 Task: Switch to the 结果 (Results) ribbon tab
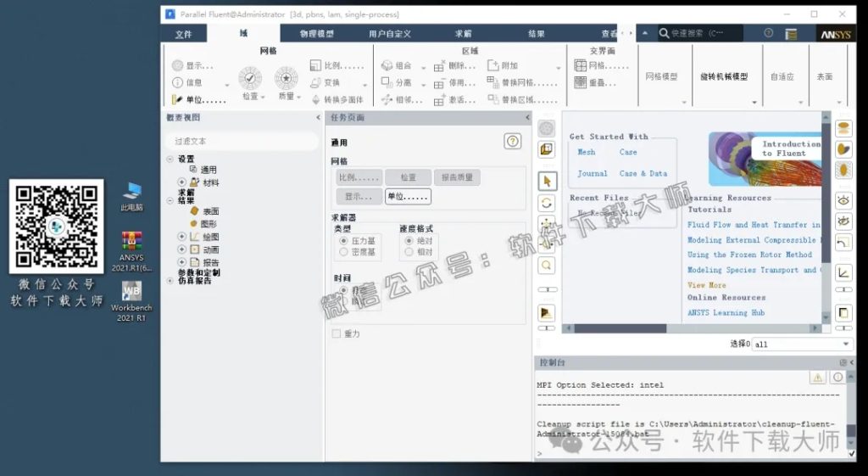536,34
